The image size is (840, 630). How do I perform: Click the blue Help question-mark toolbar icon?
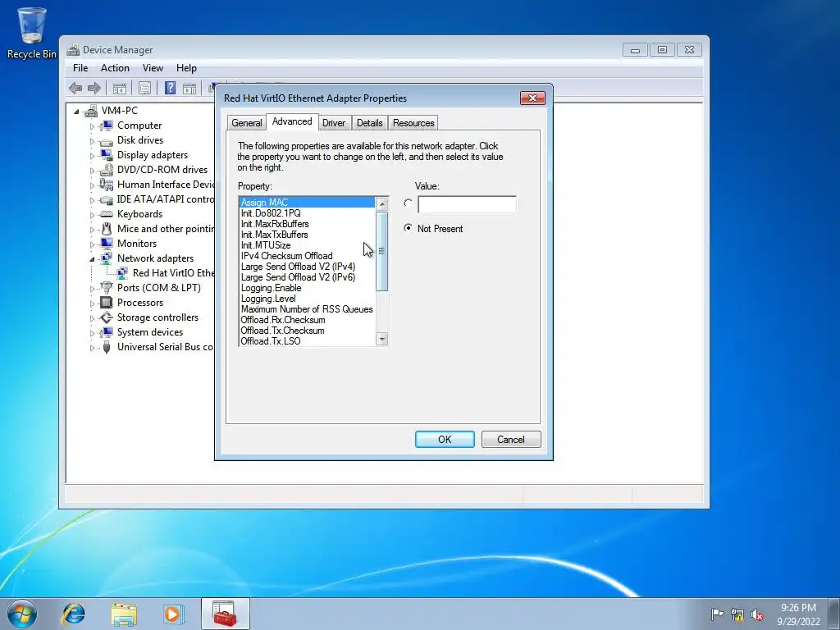pos(171,88)
